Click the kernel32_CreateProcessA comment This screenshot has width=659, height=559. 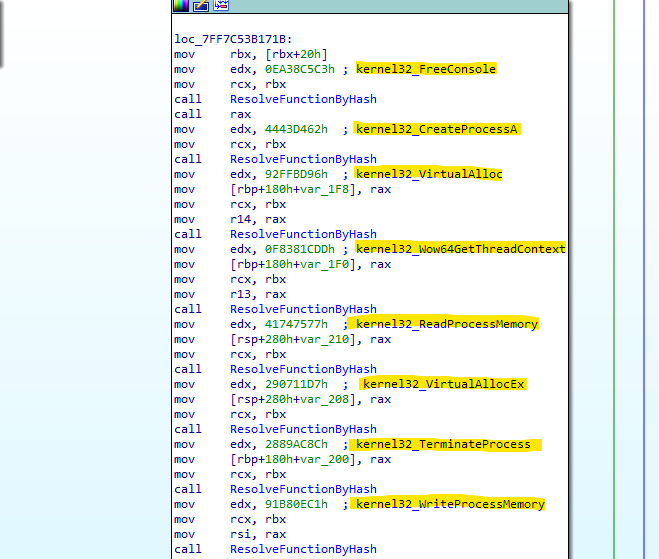437,129
